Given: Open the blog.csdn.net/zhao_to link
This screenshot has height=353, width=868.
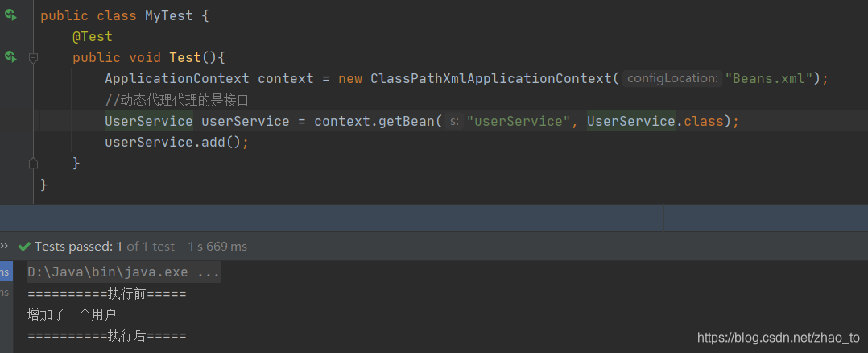Looking at the screenshot, I should point(779,338).
